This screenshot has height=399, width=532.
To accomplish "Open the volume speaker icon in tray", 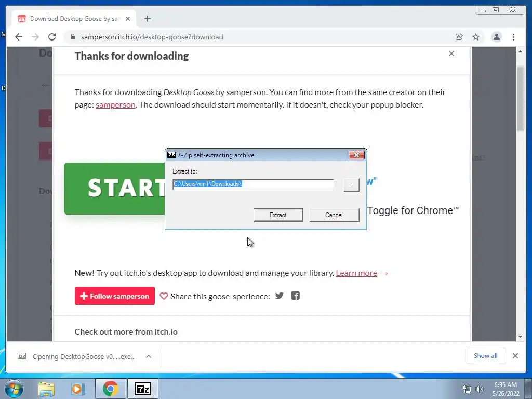I will (x=480, y=390).
